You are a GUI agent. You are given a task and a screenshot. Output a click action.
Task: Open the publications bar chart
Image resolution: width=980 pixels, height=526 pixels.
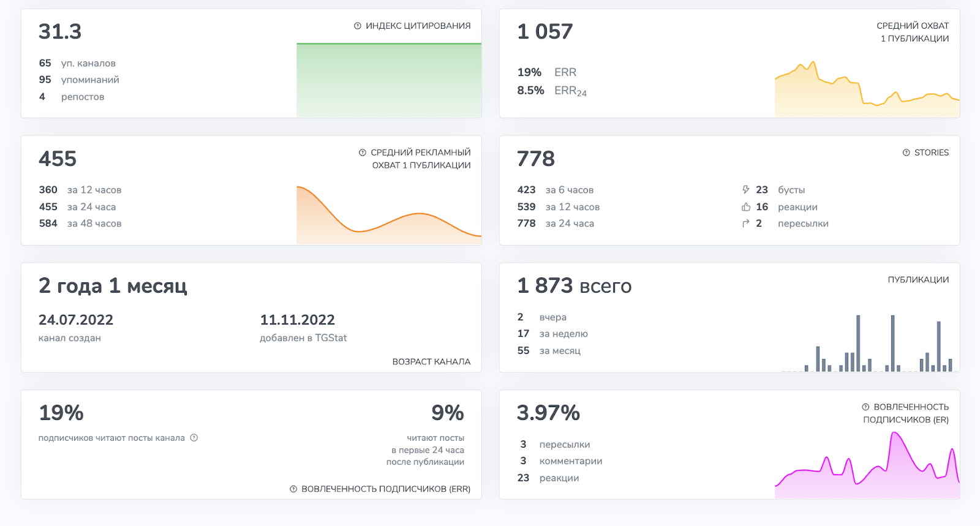pos(867,344)
